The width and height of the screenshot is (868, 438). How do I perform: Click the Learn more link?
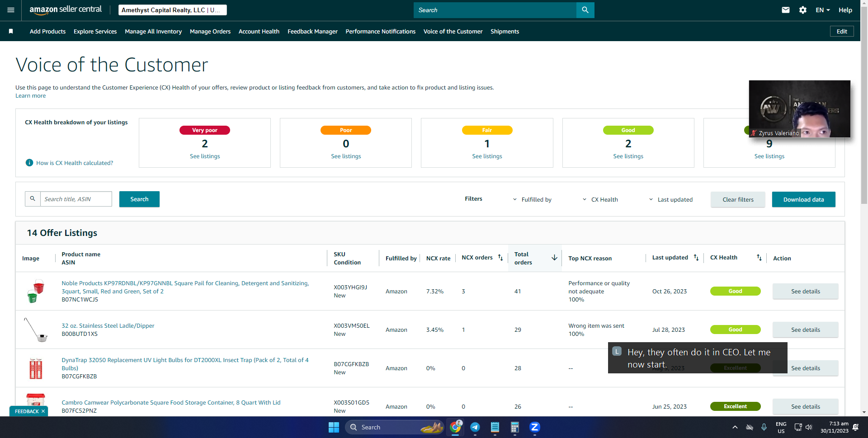[30, 95]
